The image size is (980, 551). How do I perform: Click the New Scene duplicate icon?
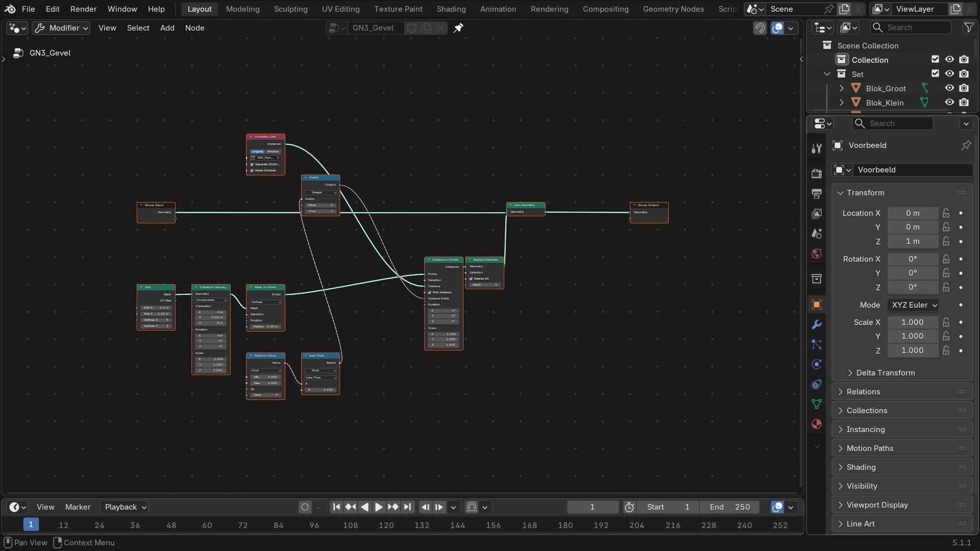[x=844, y=9]
